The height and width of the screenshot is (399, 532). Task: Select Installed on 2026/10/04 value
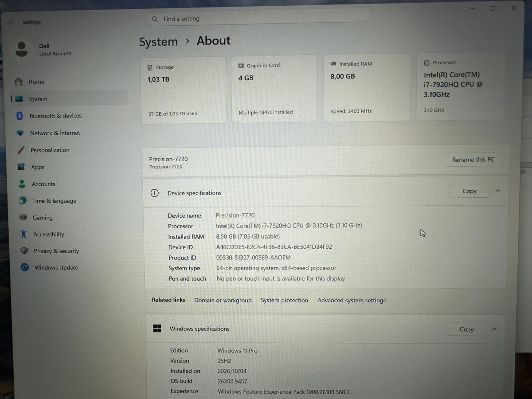coord(232,371)
